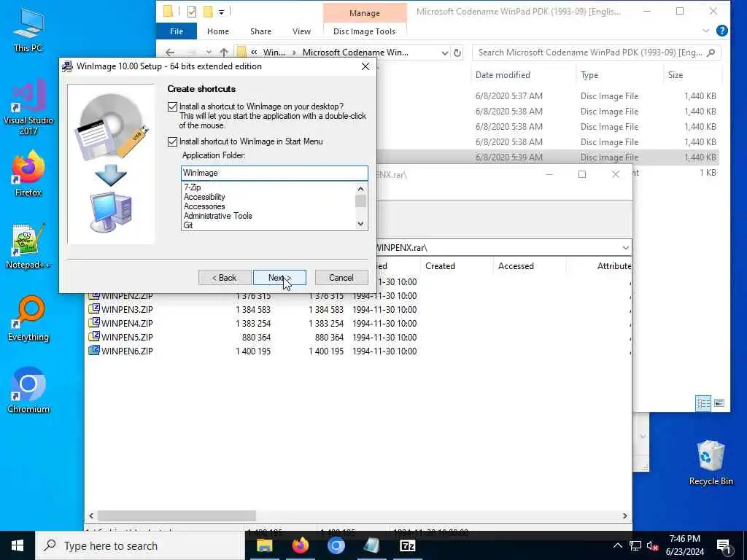
Task: Open the Share ribbon tab
Action: point(260,31)
